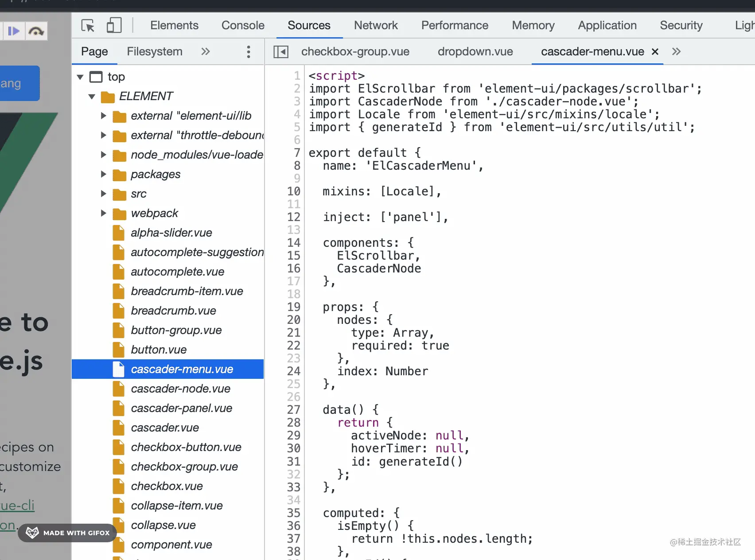Follow the vue-cli link on the page
This screenshot has height=560, width=755.
(x=17, y=506)
